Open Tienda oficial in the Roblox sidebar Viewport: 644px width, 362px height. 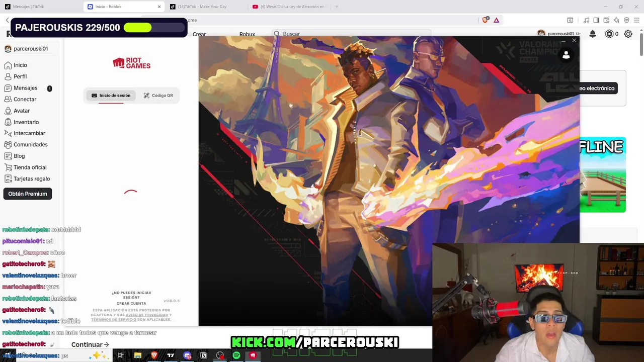(x=25, y=167)
